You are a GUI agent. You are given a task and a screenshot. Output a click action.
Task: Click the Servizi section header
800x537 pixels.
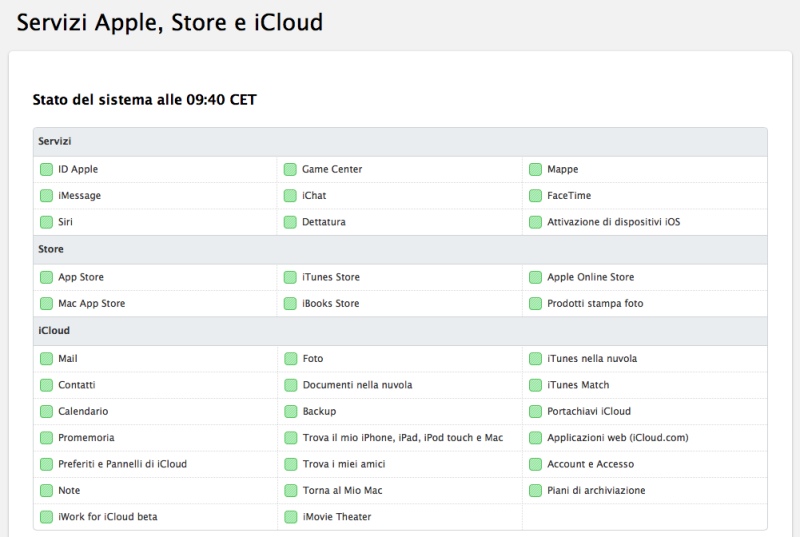[401, 142]
